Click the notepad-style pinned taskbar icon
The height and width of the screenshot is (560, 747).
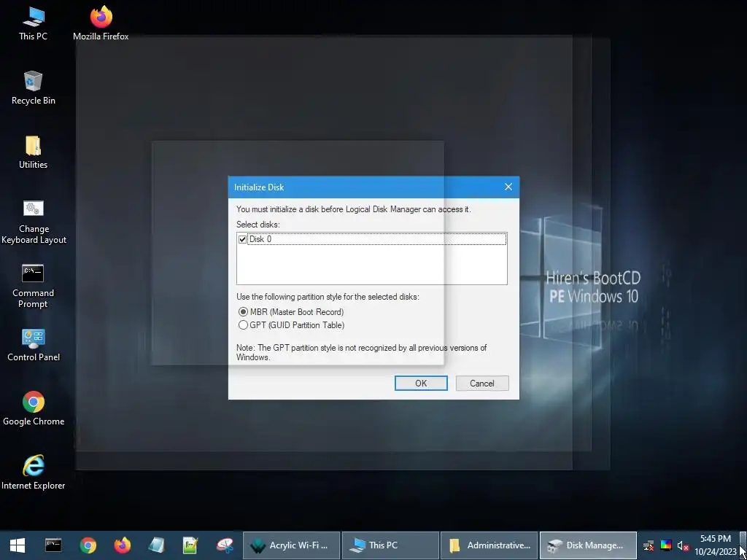click(156, 545)
